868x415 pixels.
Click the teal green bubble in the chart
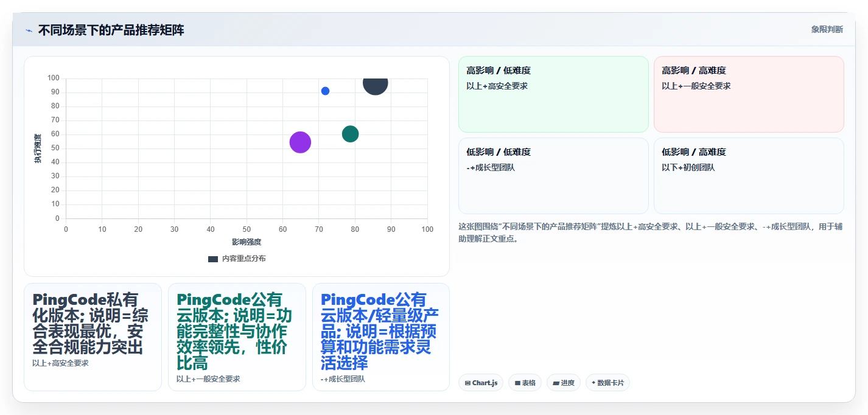(350, 134)
